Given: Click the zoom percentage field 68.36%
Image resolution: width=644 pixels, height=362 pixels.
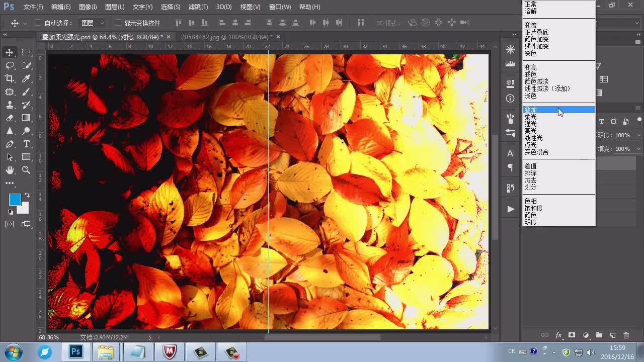Looking at the screenshot, I should pos(49,337).
